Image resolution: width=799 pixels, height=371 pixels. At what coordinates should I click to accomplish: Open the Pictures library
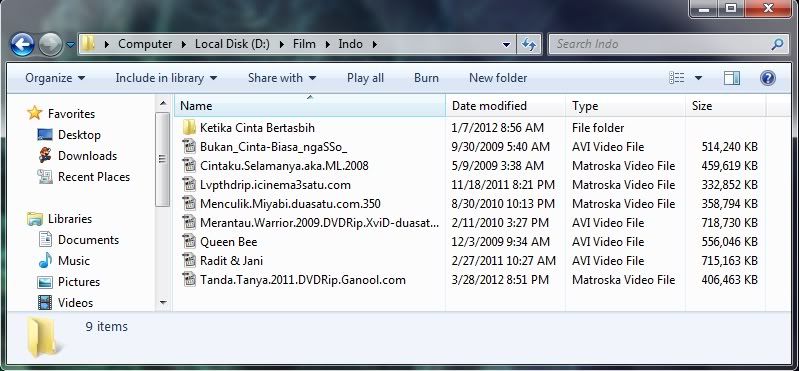(x=78, y=282)
